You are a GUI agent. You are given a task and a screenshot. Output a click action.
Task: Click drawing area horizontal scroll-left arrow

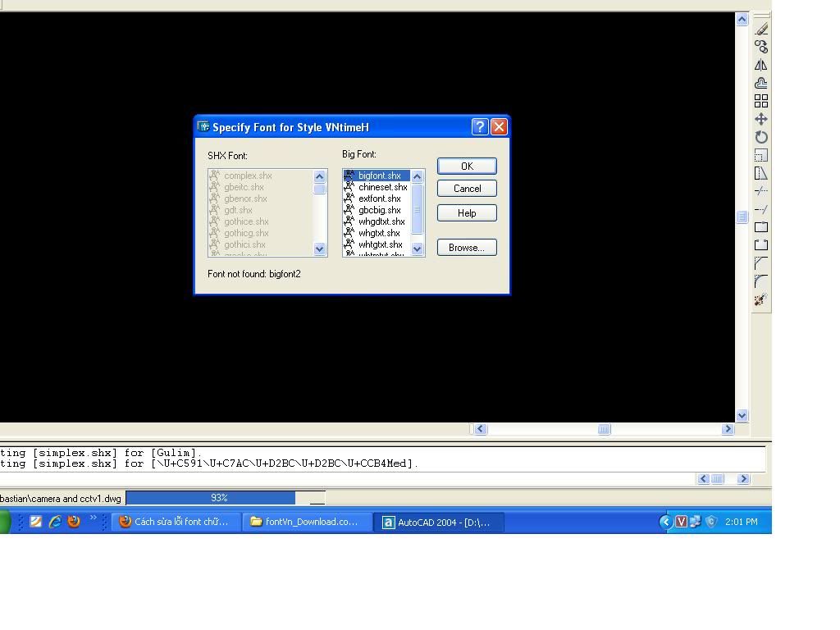[481, 429]
